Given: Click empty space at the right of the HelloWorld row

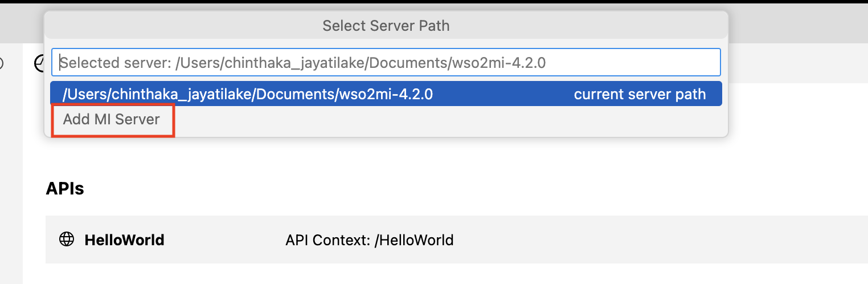Looking at the screenshot, I should [x=683, y=240].
